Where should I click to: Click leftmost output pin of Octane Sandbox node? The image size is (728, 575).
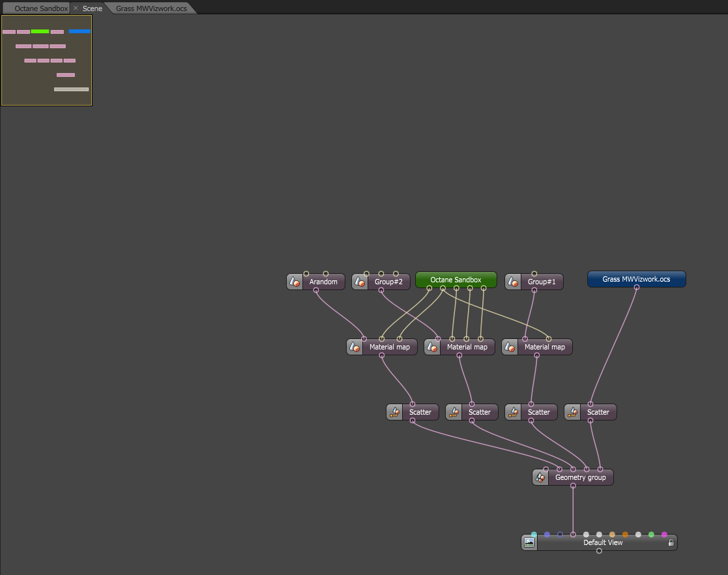pyautogui.click(x=429, y=288)
